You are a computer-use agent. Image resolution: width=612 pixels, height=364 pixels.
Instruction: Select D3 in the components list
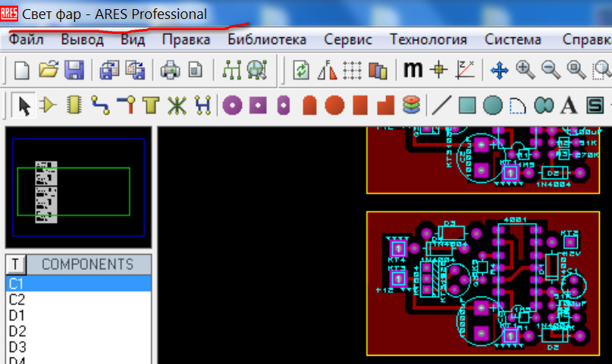(x=78, y=347)
